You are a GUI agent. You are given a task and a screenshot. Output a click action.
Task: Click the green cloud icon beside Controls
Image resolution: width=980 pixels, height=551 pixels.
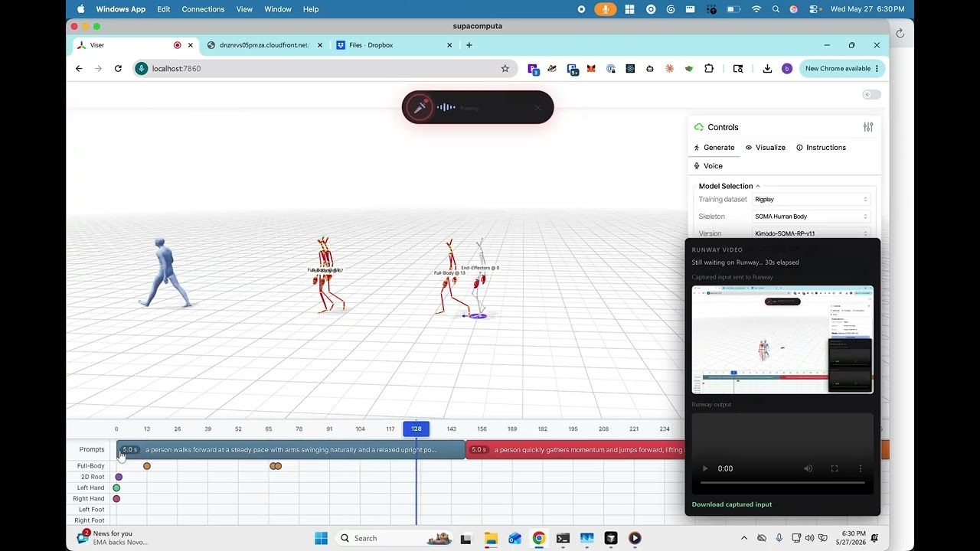click(698, 127)
